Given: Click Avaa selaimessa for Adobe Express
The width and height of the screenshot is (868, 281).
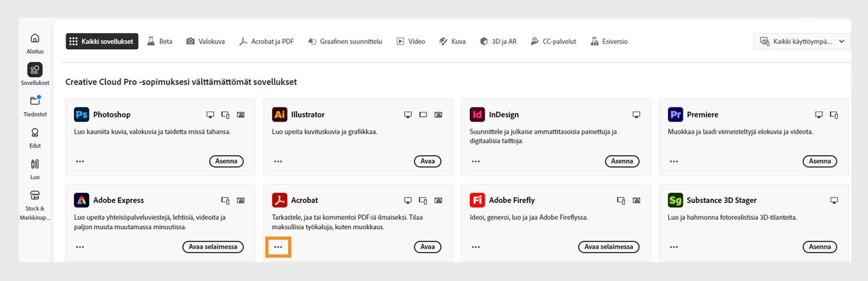Looking at the screenshot, I should pyautogui.click(x=213, y=247).
